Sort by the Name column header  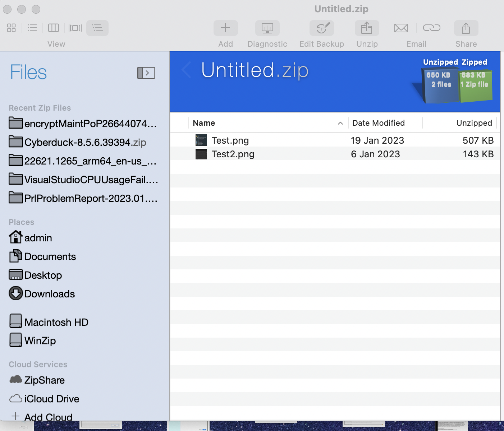pos(268,123)
